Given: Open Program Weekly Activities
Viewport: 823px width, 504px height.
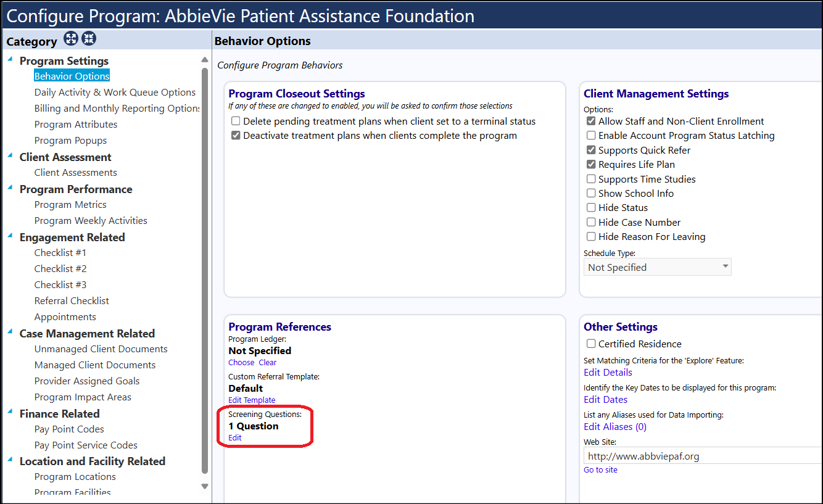Looking at the screenshot, I should (x=91, y=220).
